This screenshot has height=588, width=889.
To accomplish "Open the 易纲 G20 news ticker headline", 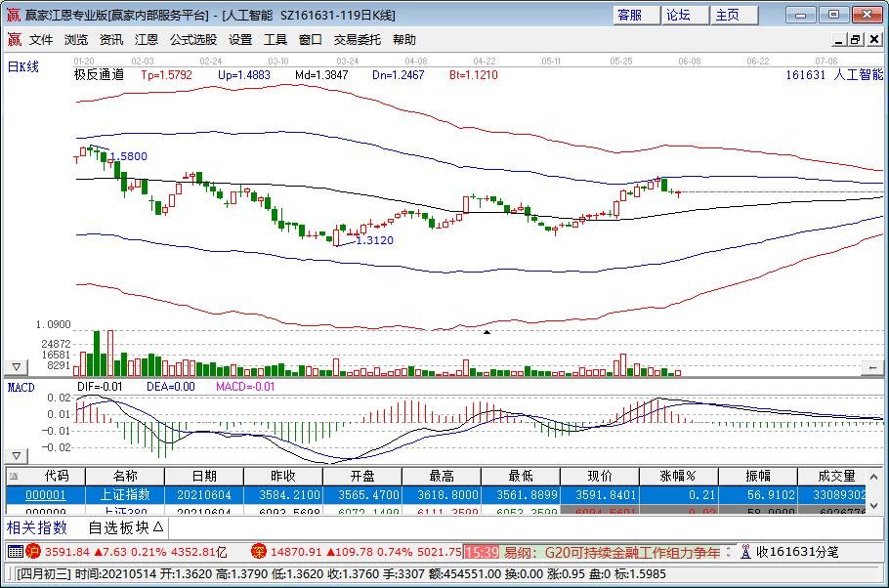I will 613,552.
